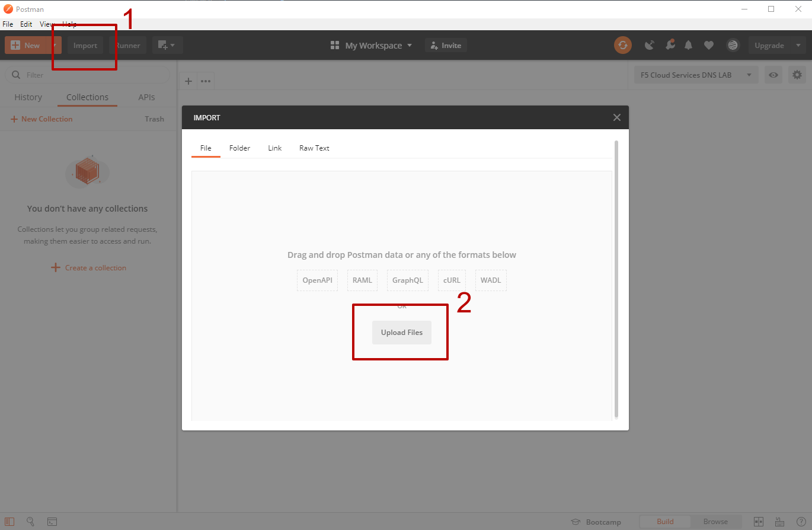This screenshot has width=812, height=530.
Task: Open the find and replace search icon
Action: coord(31,522)
